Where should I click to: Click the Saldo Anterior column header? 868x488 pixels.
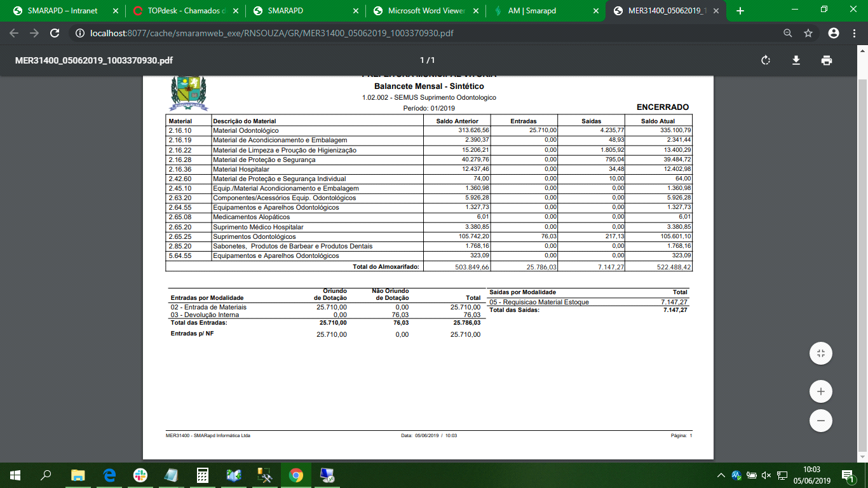[x=458, y=121]
